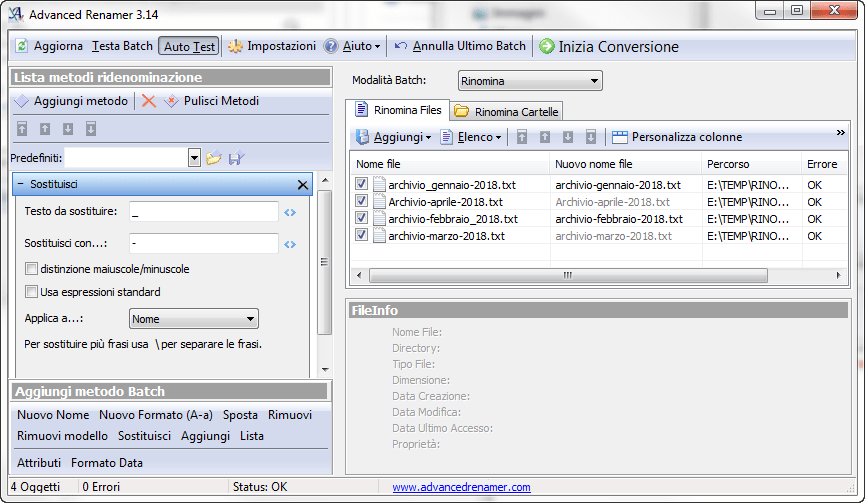Sort by Nuovo nome file column header
This screenshot has width=865, height=503.
[x=626, y=164]
